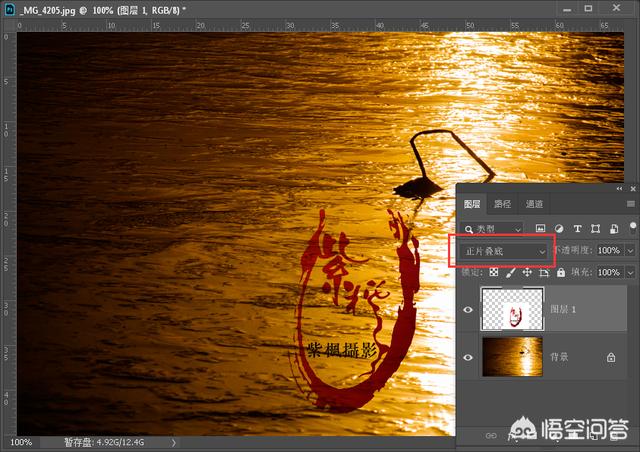Filter layers by type (T) icon
The image size is (640, 452).
pyautogui.click(x=577, y=228)
